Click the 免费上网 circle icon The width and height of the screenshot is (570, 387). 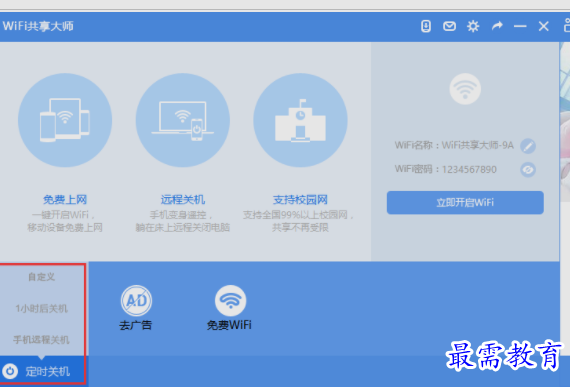65,120
